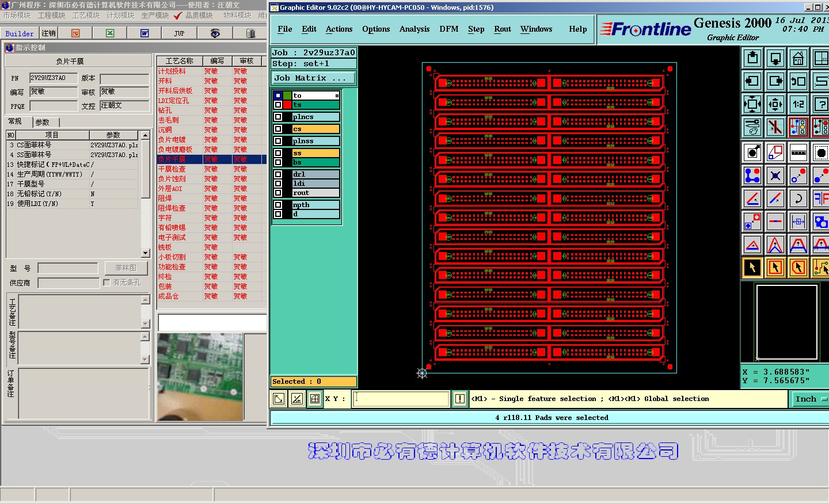Click the add pad feature icon

click(x=752, y=152)
